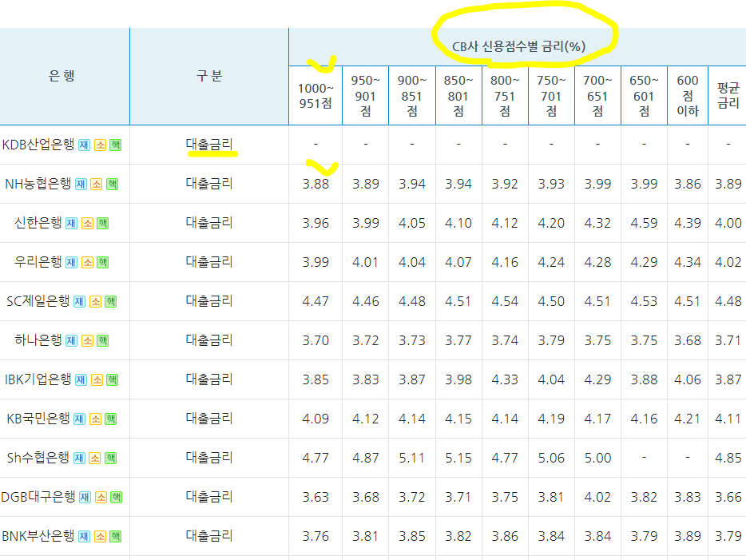746x560 pixels.
Task: Click the orange 소 badge beside KDB산업은행
Action: click(x=100, y=145)
